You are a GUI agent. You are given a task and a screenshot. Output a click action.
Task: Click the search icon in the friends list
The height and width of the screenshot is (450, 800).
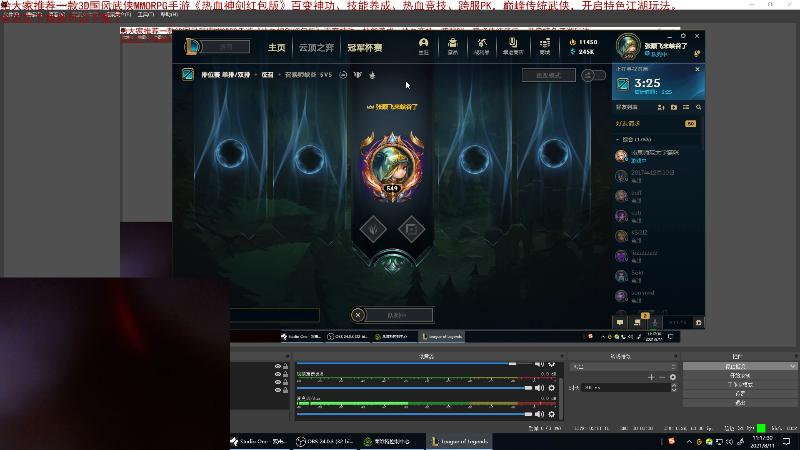tap(698, 107)
